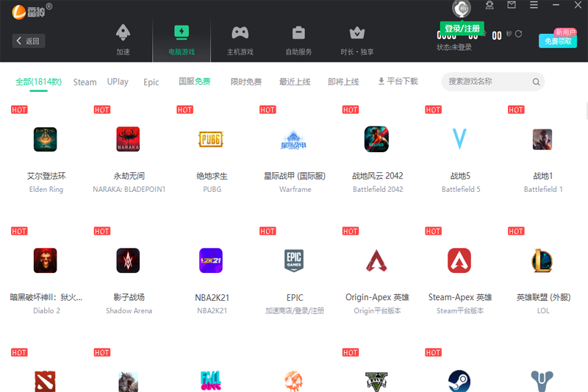Viewport: 588px width, 392px height.
Task: Click the vertical scrollbar thumb
Action: 587,110
